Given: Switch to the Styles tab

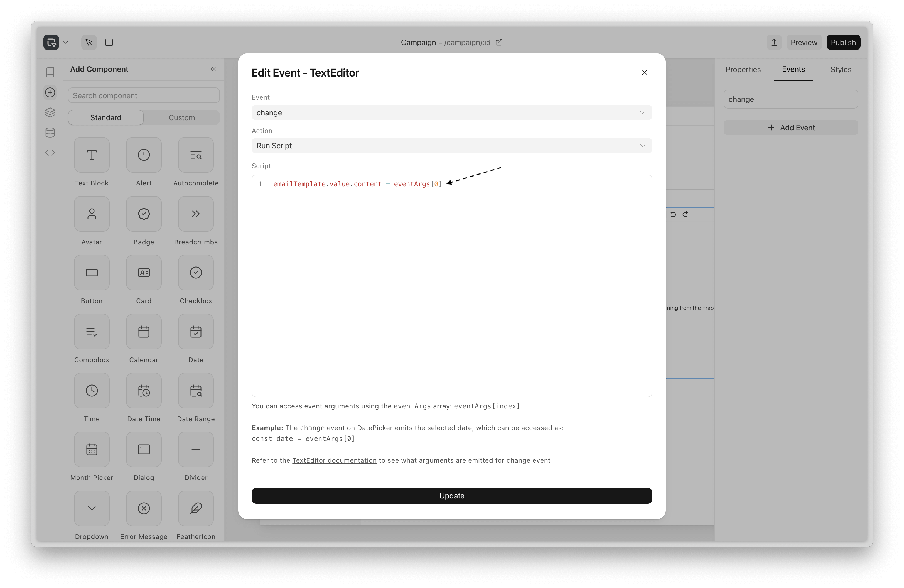Looking at the screenshot, I should click(x=841, y=70).
